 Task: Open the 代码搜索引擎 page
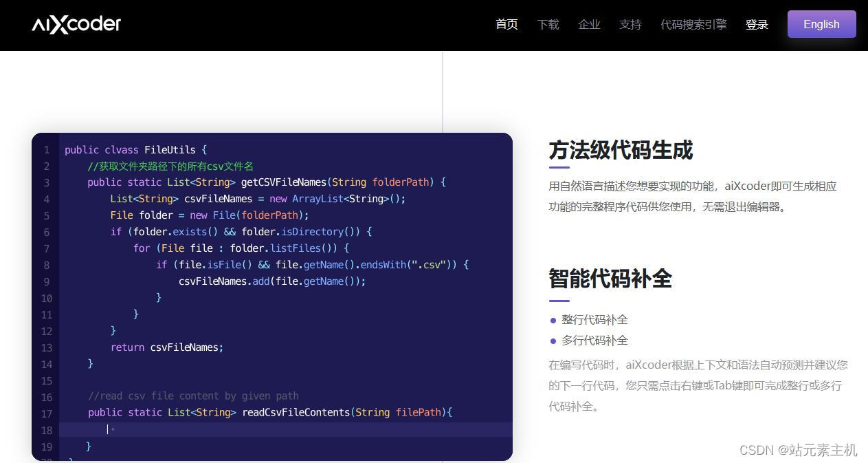click(x=693, y=24)
